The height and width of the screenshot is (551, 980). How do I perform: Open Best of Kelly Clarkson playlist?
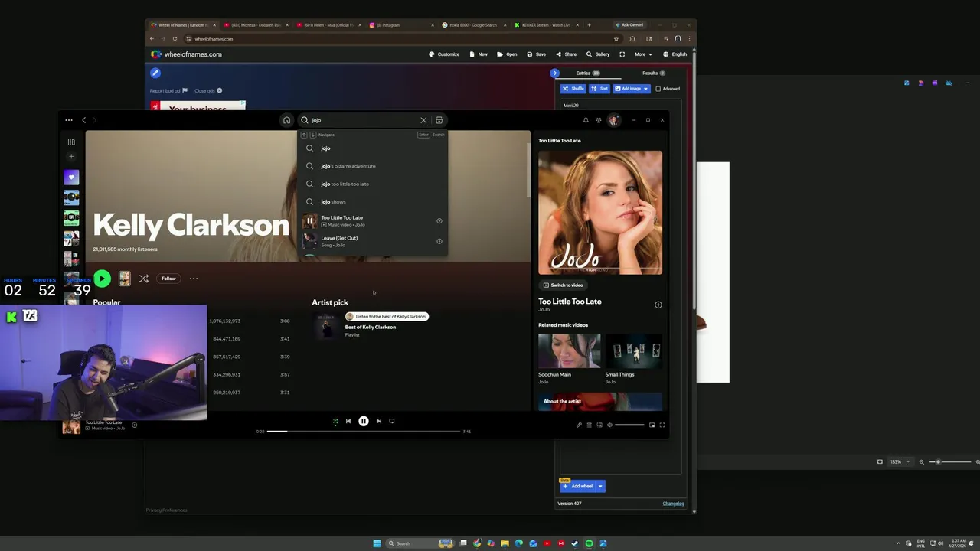pos(370,327)
